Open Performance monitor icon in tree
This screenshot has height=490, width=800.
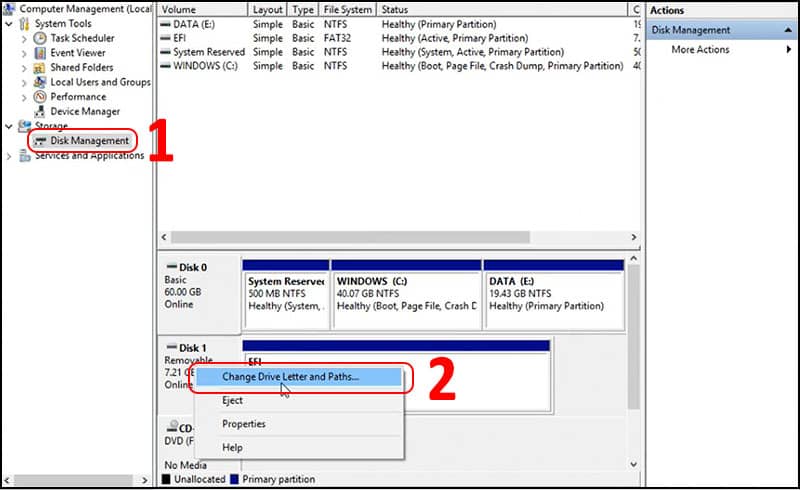coord(40,97)
